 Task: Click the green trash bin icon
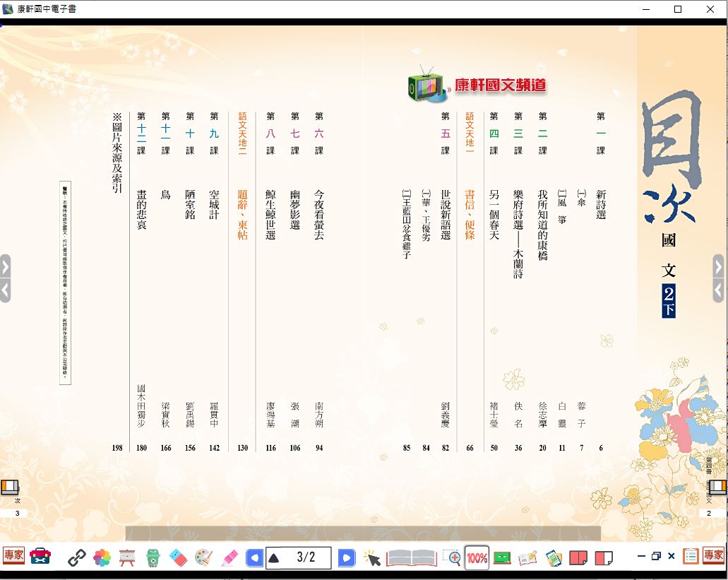pyautogui.click(x=153, y=558)
